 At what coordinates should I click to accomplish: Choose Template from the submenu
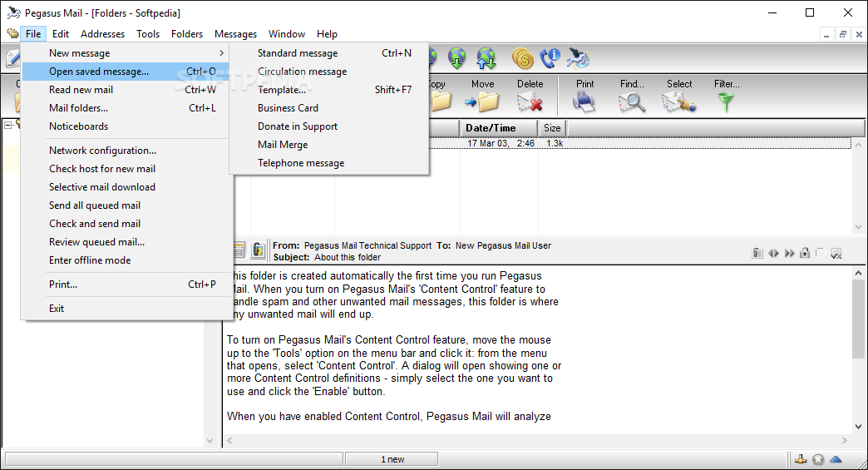pyautogui.click(x=329, y=90)
